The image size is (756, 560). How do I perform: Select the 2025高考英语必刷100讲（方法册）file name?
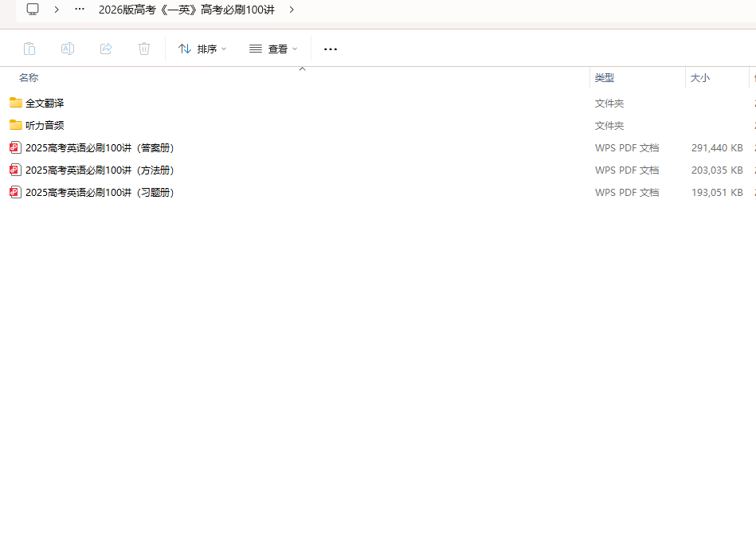tap(100, 170)
